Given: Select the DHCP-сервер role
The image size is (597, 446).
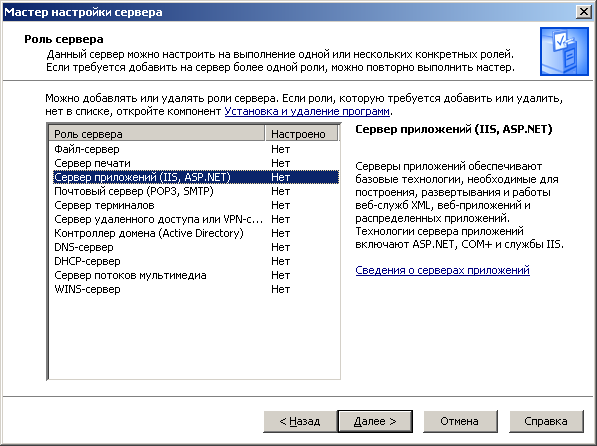Looking at the screenshot, I should coord(194,261).
